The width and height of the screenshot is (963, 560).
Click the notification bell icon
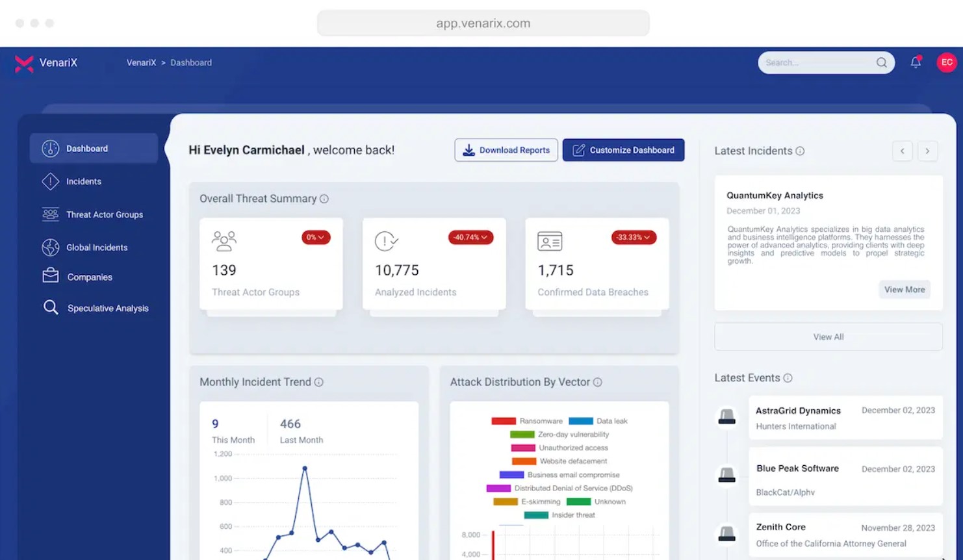coord(916,62)
